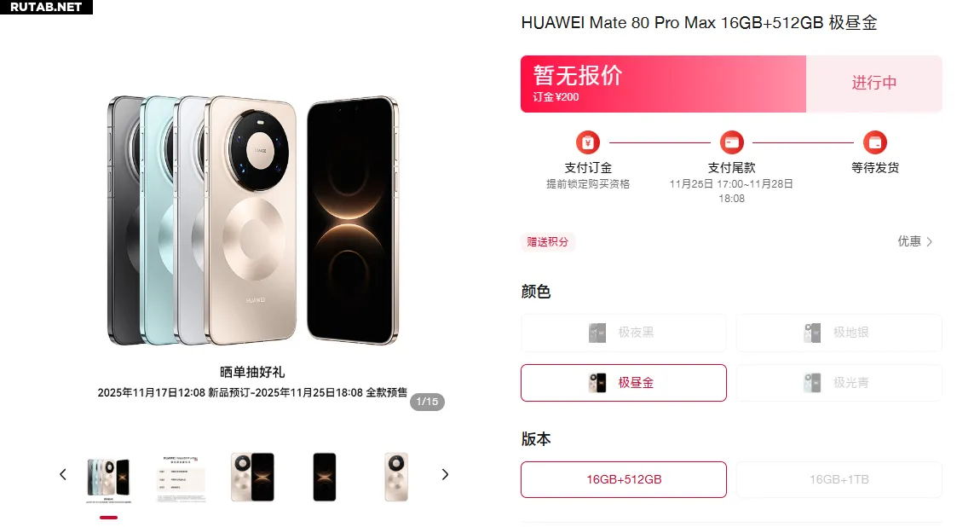
Task: Choose the 16GB+1TB version
Action: [x=839, y=479]
